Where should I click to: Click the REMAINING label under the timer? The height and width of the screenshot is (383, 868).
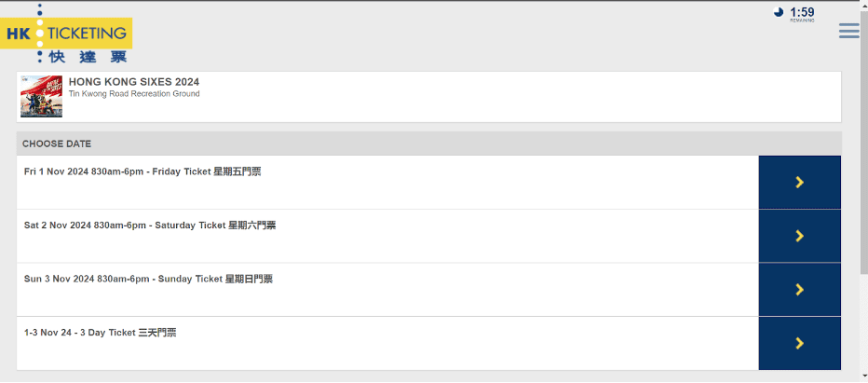click(x=802, y=21)
